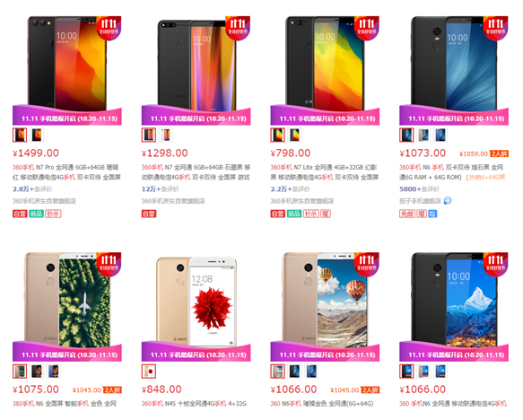Select blue color swatch of ¥1075 N6
This screenshot has width=523, height=420.
54,372
